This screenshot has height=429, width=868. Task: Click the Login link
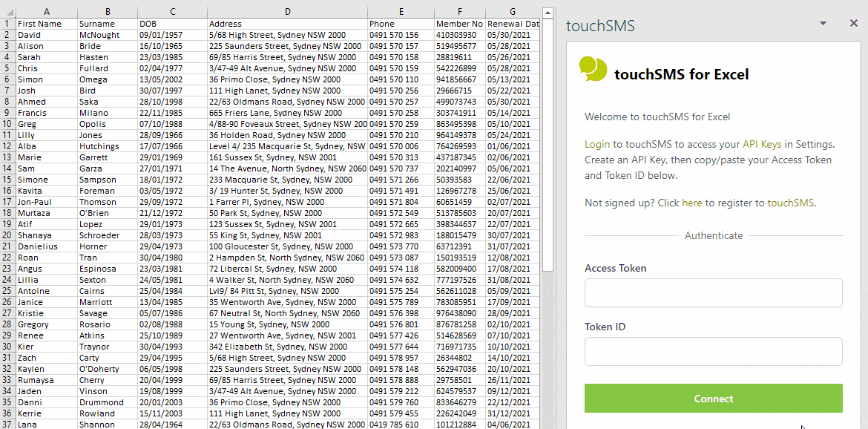coord(597,144)
